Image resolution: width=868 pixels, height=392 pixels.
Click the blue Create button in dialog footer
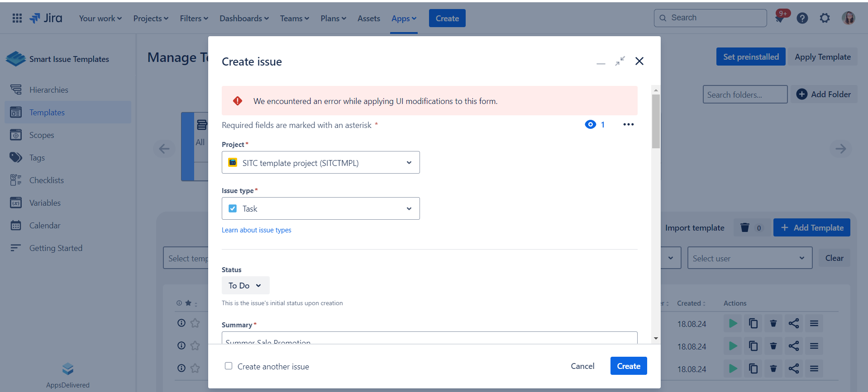click(x=628, y=366)
